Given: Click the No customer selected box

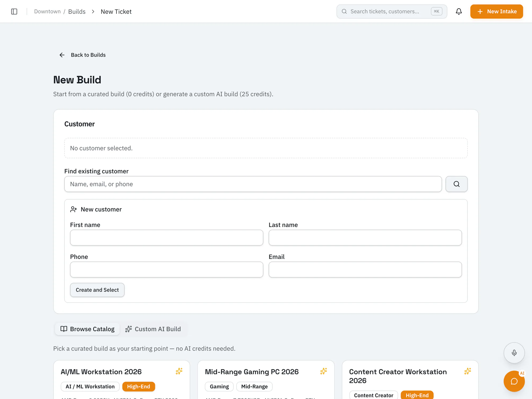Looking at the screenshot, I should pos(266,148).
